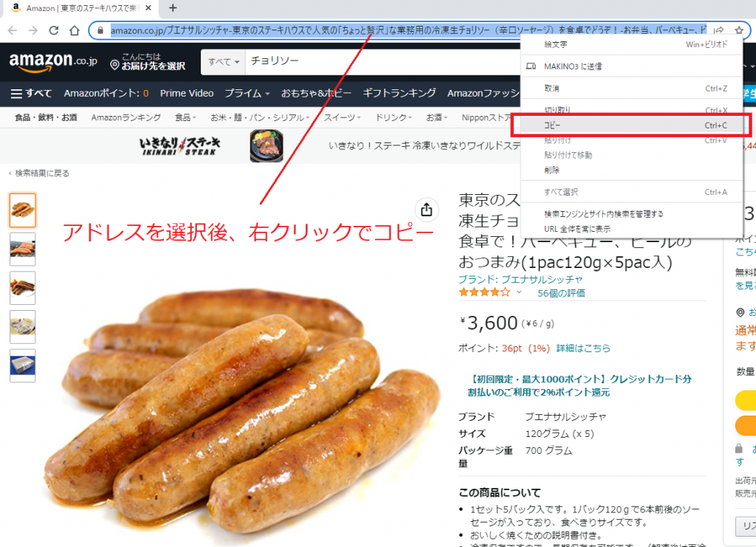This screenshot has width=756, height=547.
Task: Click the product share icon button
Action: [x=427, y=210]
